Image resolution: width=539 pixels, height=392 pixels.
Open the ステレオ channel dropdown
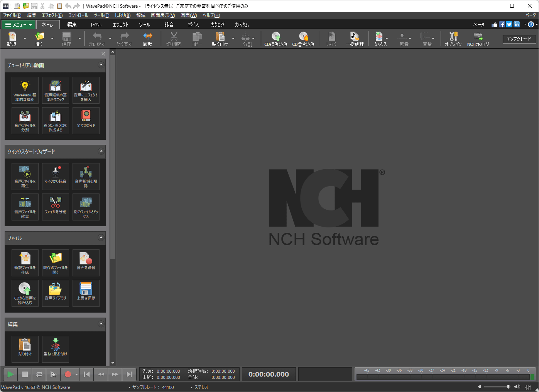click(x=199, y=387)
